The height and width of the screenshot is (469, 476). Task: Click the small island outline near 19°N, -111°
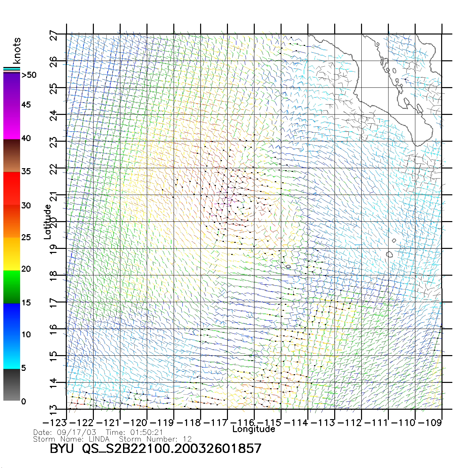click(389, 255)
